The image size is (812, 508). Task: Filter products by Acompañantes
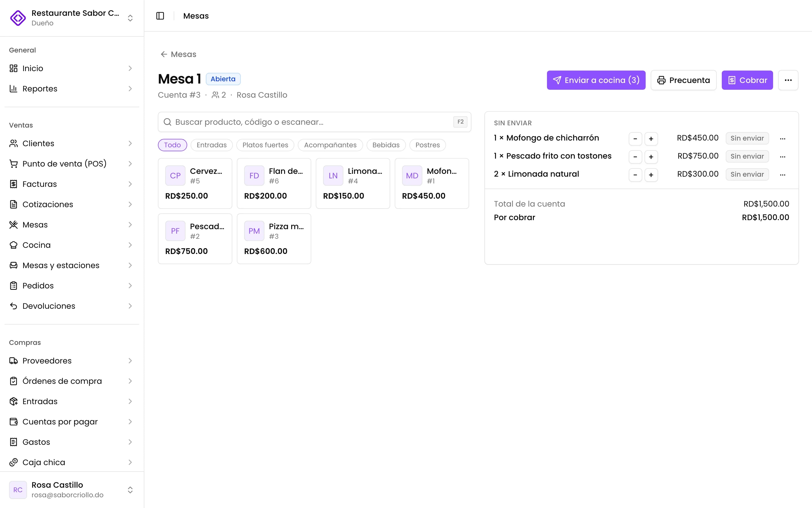(x=330, y=145)
